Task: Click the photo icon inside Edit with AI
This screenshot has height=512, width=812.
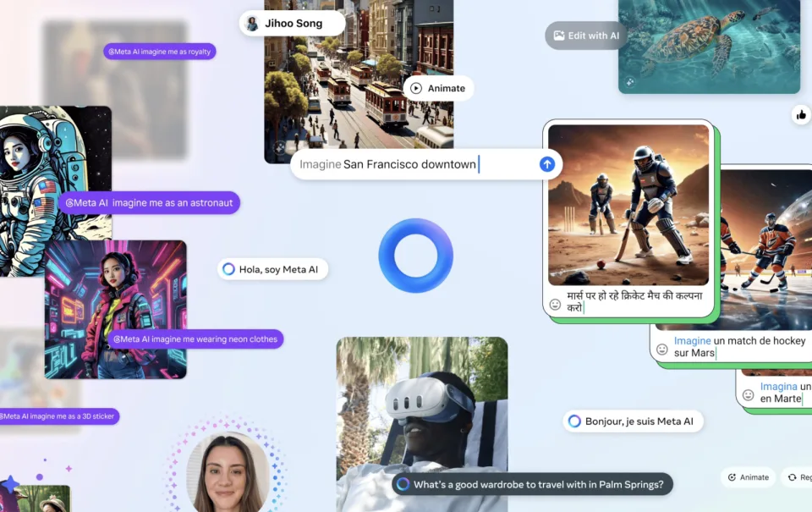Action: [559, 36]
